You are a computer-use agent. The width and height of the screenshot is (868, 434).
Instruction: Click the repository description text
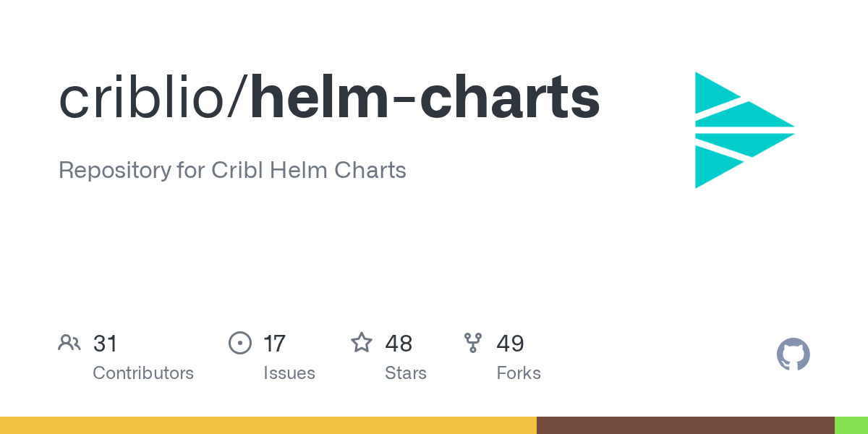(x=232, y=171)
